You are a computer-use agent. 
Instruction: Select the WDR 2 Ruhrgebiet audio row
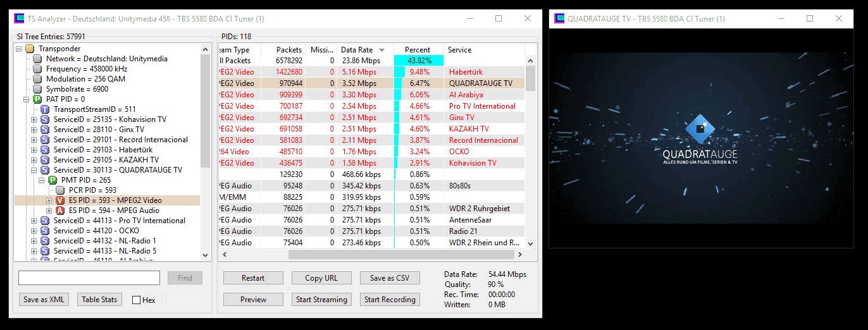pos(372,209)
